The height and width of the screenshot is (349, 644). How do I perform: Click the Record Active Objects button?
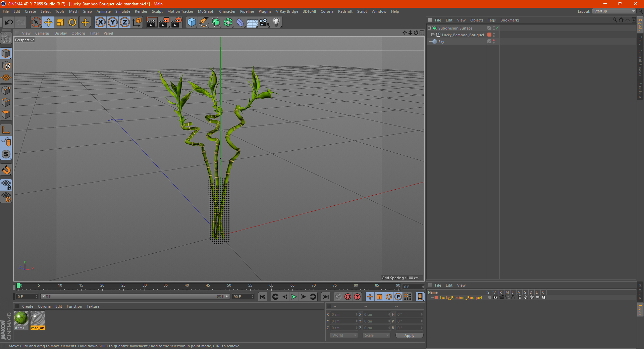338,297
